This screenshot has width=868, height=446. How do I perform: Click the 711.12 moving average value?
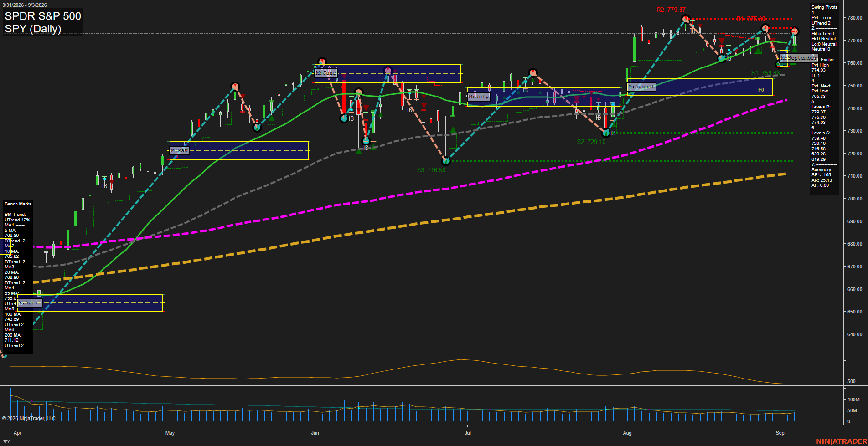[12, 340]
